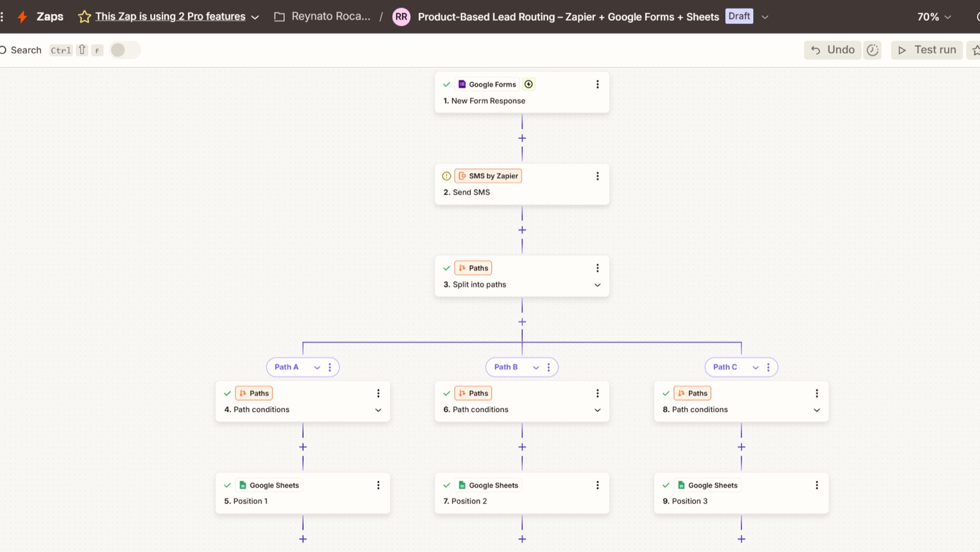This screenshot has width=980, height=552.
Task: Add step below Position 2
Action: click(522, 539)
